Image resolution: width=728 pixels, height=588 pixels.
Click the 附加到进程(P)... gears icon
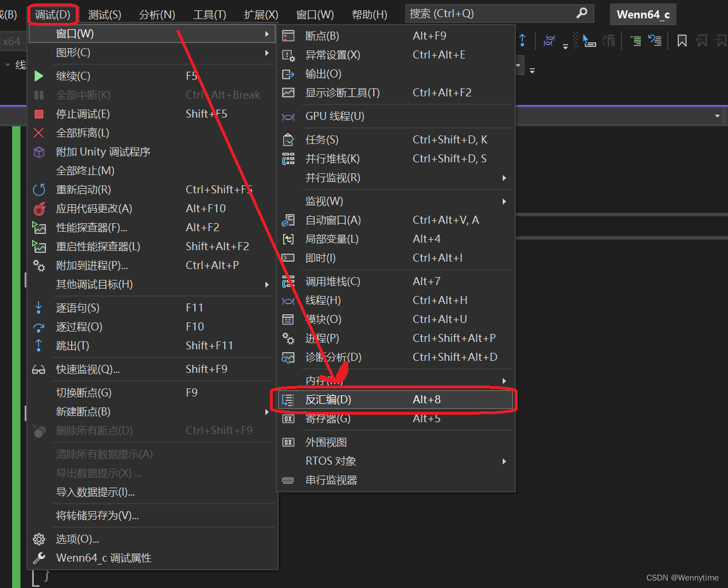click(39, 266)
